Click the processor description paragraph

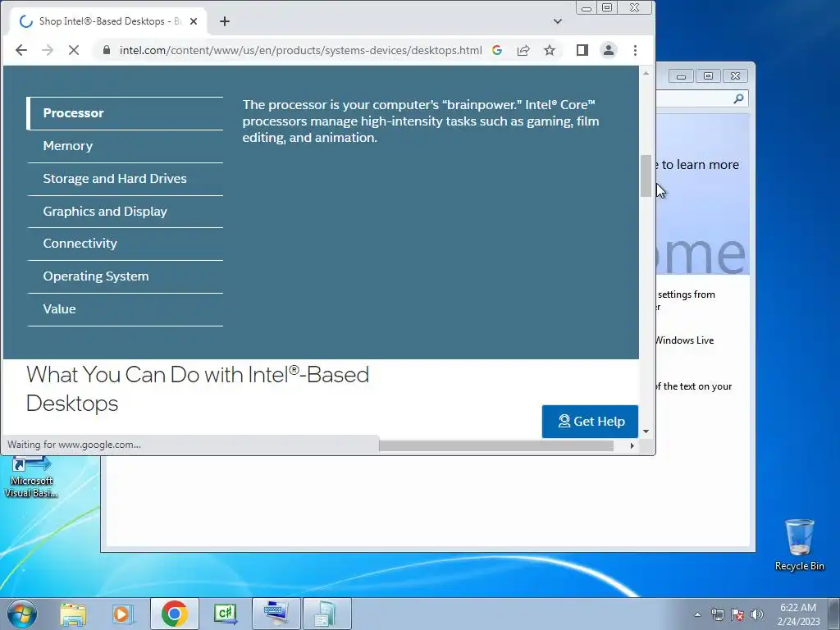click(x=421, y=121)
